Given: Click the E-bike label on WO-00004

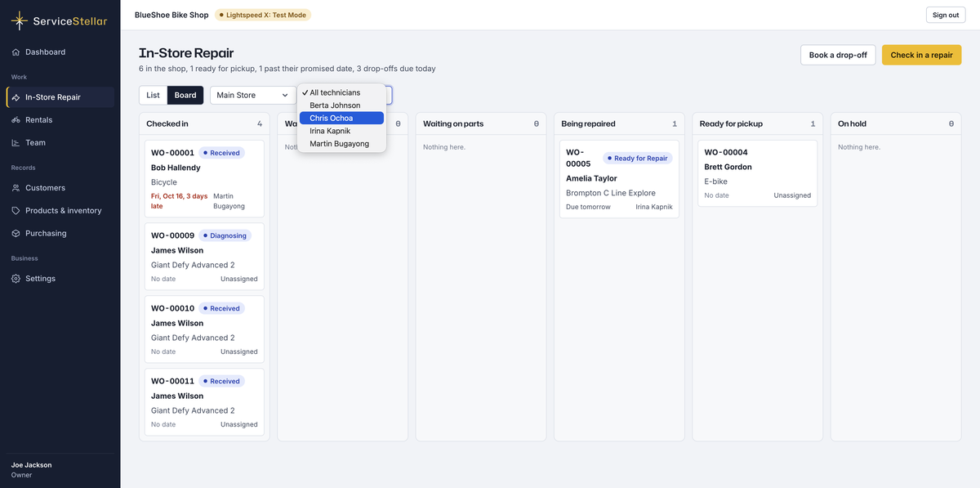Looking at the screenshot, I should (716, 181).
